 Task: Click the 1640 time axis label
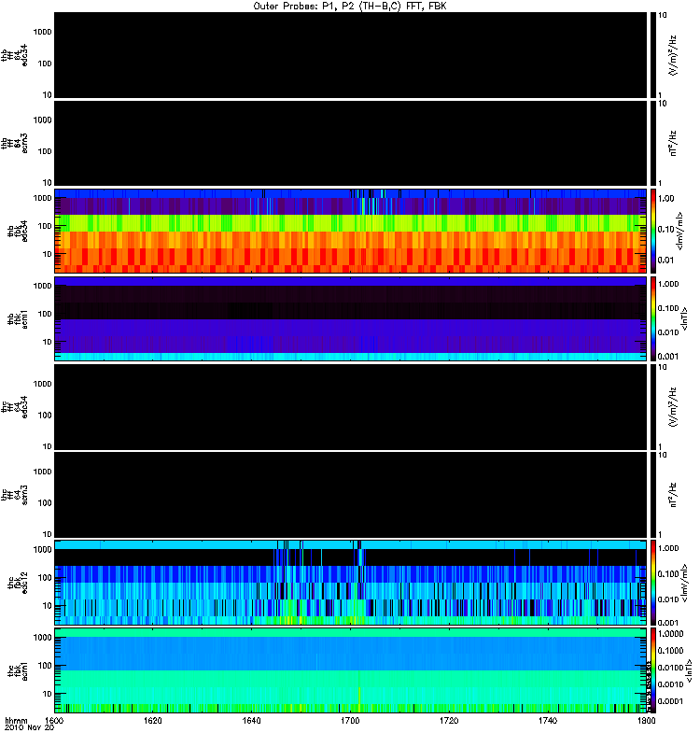tap(251, 720)
